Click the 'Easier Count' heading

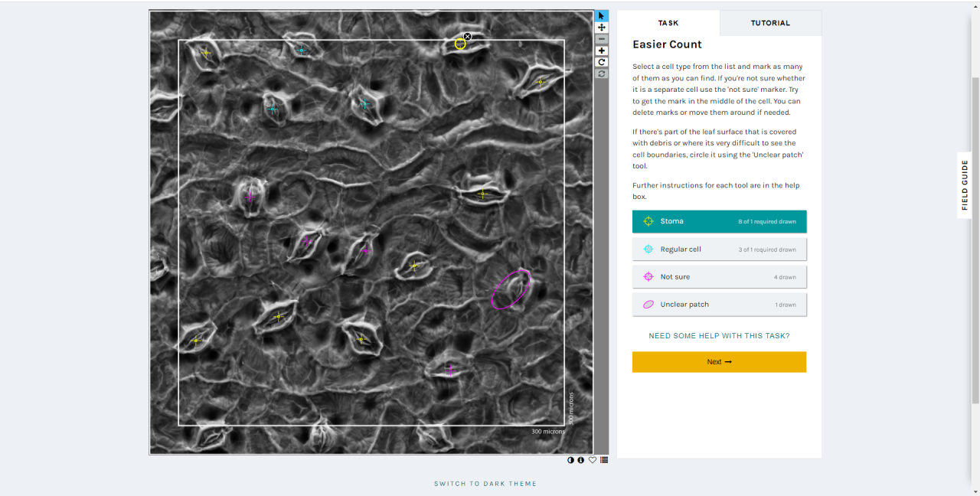(668, 44)
